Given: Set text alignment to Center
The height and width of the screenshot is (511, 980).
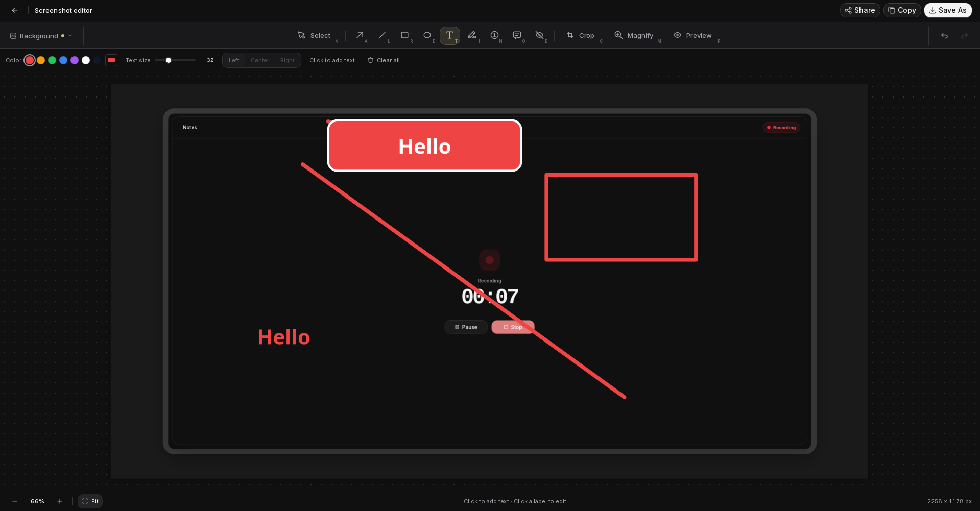Looking at the screenshot, I should pos(260,60).
